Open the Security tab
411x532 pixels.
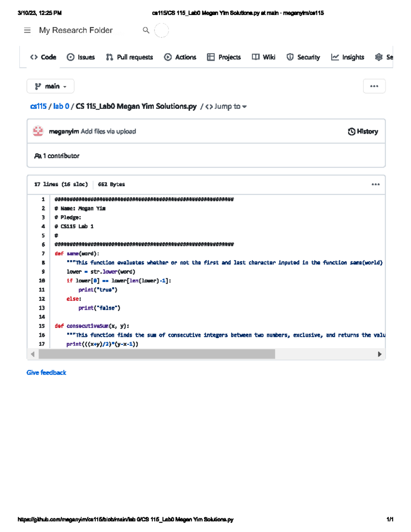(303, 57)
